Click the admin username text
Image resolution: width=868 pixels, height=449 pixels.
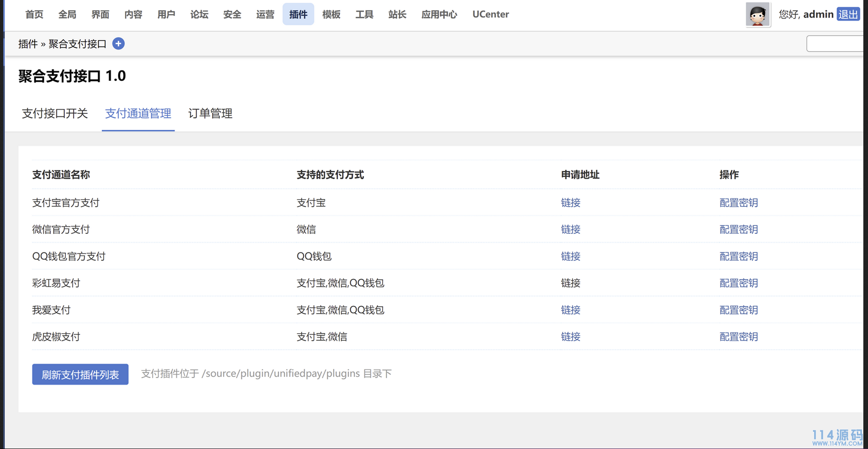[x=819, y=14]
